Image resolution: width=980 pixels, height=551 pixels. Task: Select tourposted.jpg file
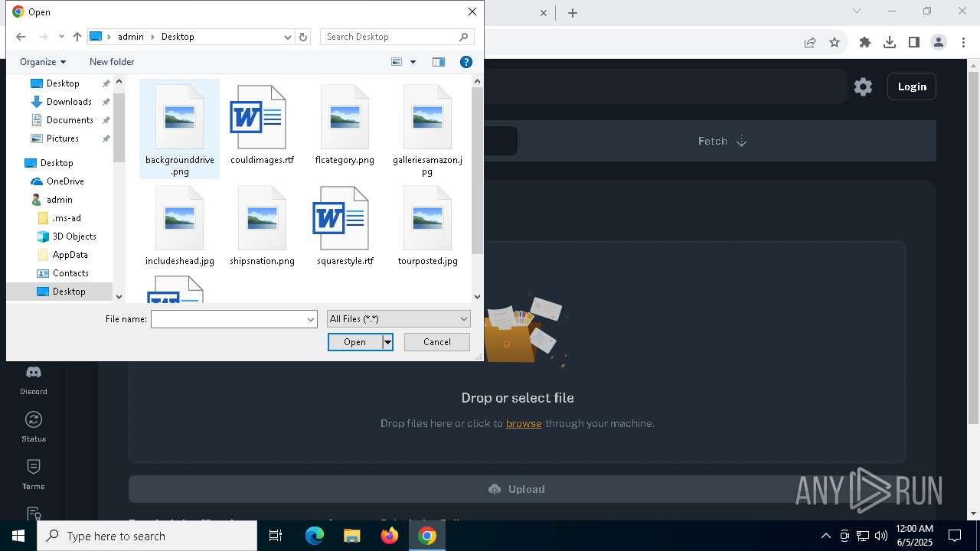(x=427, y=227)
